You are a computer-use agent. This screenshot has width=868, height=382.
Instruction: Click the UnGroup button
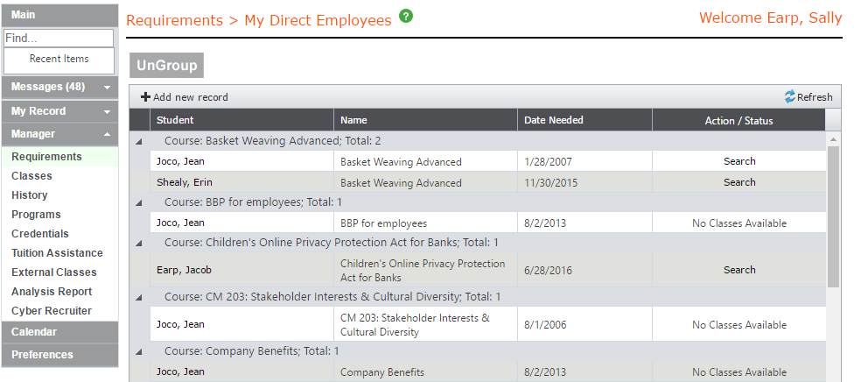166,66
